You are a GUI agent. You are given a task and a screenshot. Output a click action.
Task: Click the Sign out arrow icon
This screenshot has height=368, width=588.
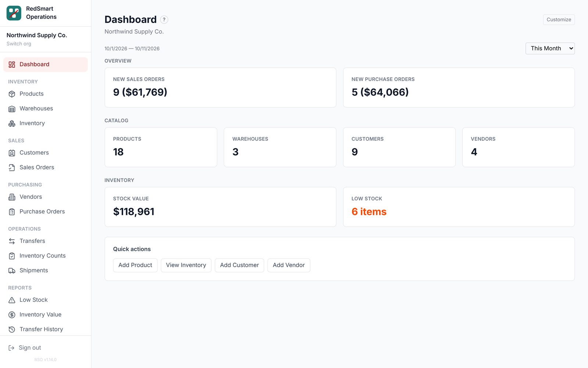point(11,348)
